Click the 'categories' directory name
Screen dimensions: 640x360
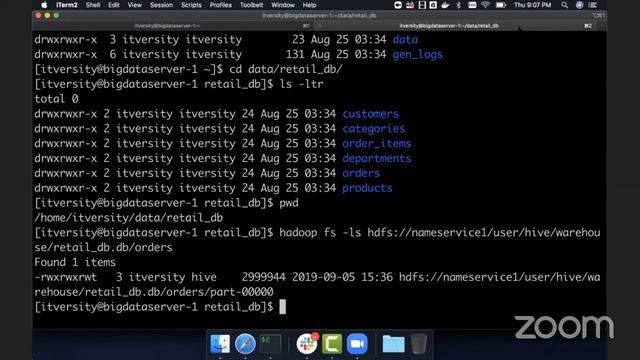coord(373,129)
